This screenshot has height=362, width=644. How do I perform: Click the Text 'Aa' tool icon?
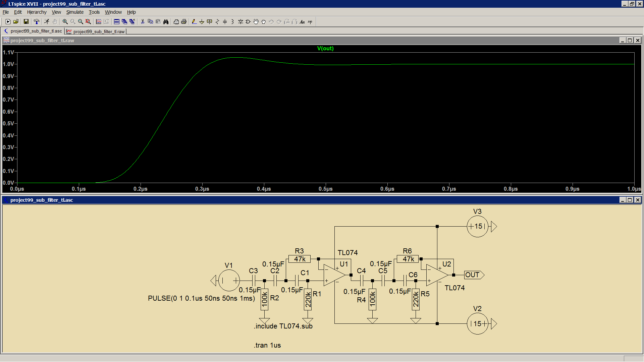coord(302,22)
